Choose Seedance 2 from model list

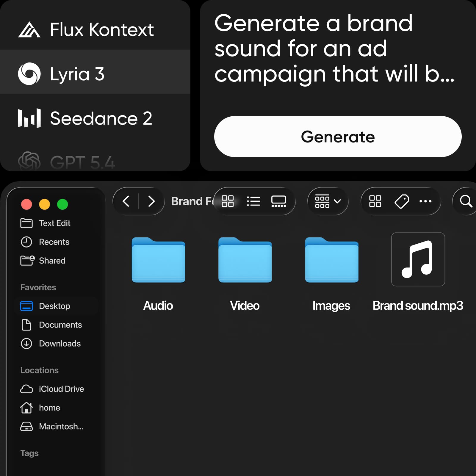click(95, 118)
